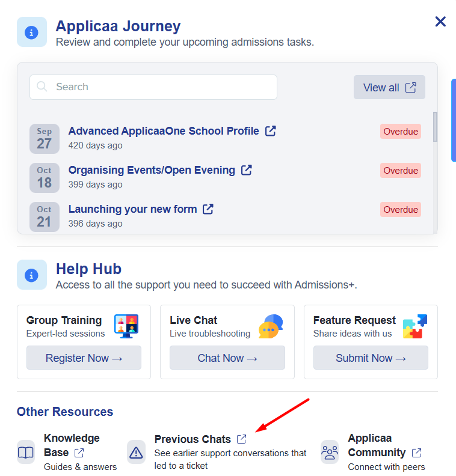This screenshot has height=476, width=456.
Task: Open the Previous Chats link
Action: 193,439
